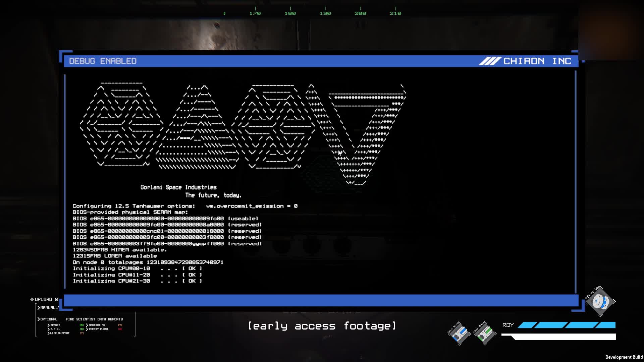Select the Energy Plant objective entry
This screenshot has width=644, height=362.
[x=97, y=329]
